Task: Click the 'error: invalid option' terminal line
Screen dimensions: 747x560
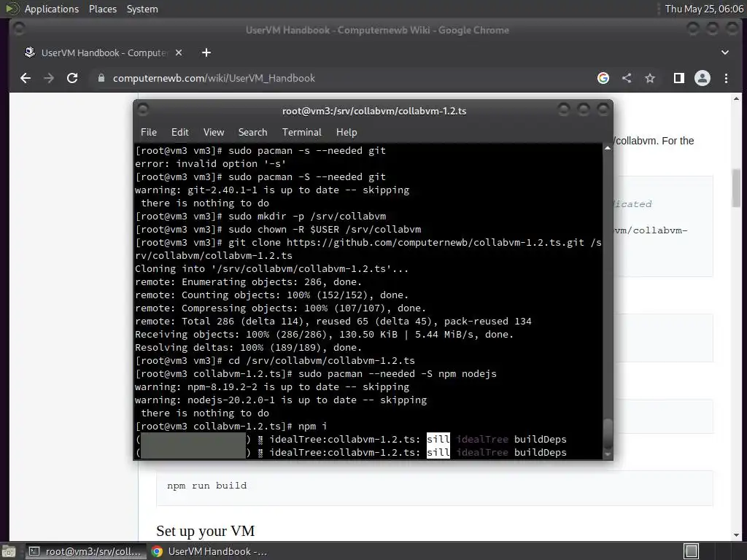Action: [x=211, y=163]
